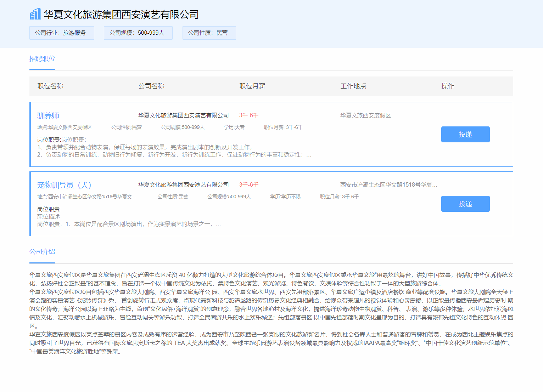Viewport: 543px width, 392px height.
Task: Click company name in the 驯养师 row
Action: [183, 115]
